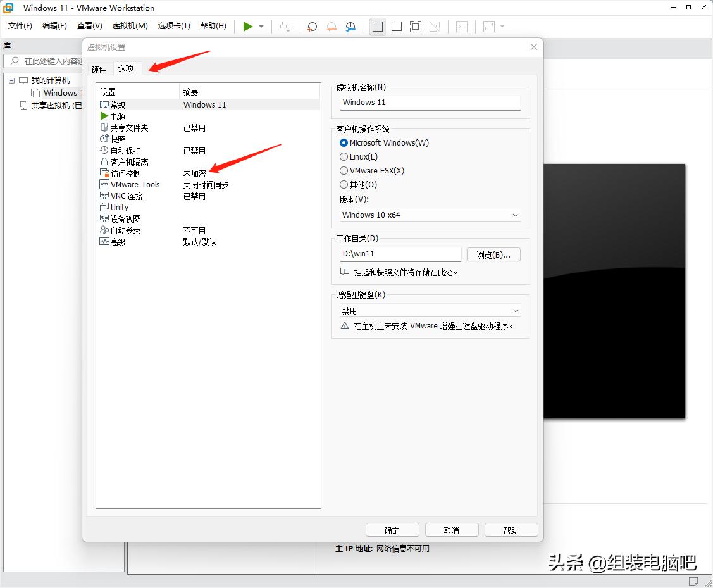Open the 虚拟机(M) menu
The height and width of the screenshot is (588, 713).
point(130,26)
